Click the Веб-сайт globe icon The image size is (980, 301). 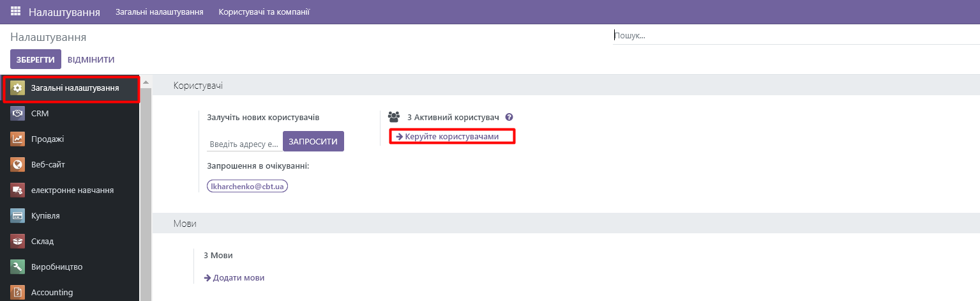[x=18, y=165]
